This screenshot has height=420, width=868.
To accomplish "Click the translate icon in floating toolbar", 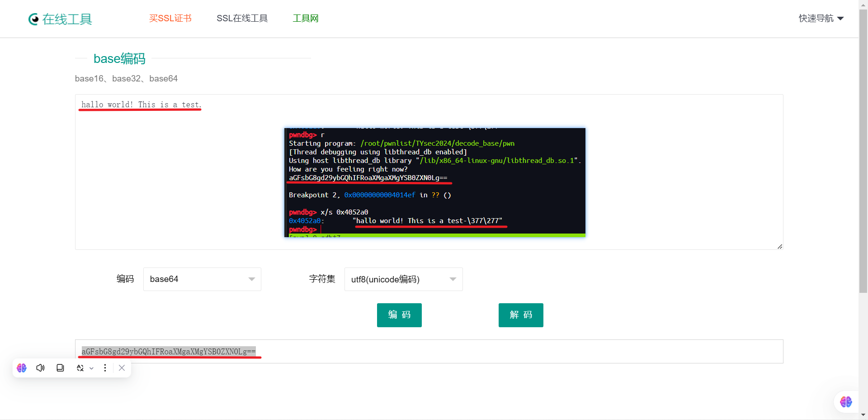I will [x=80, y=368].
